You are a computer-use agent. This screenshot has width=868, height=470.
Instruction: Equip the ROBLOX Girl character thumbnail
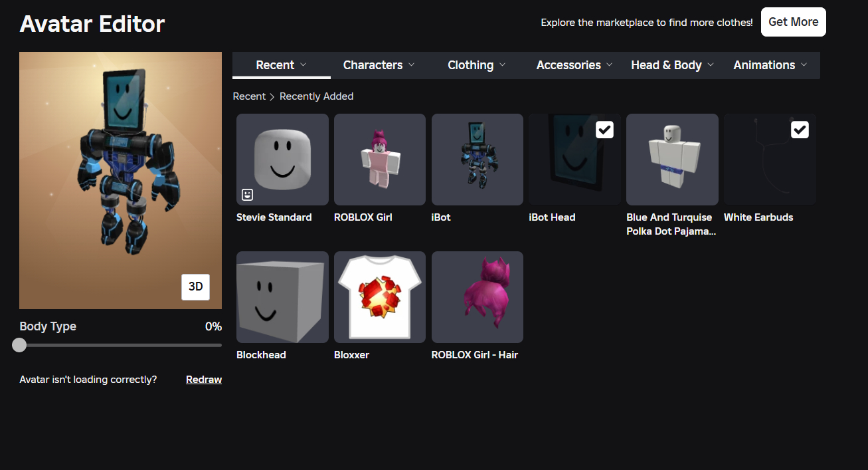(x=380, y=160)
